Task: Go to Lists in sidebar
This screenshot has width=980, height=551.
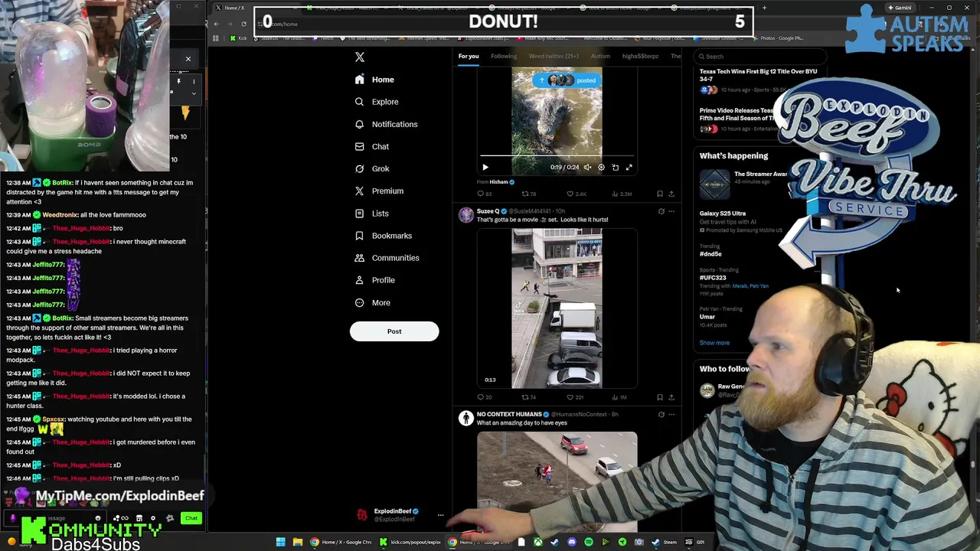Action: (x=372, y=214)
